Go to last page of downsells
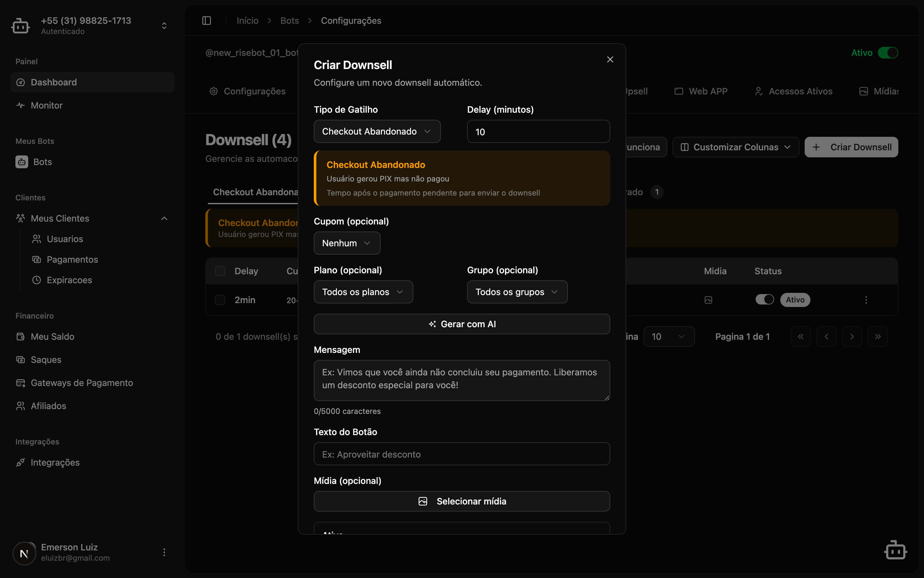Image resolution: width=924 pixels, height=578 pixels. click(x=877, y=337)
